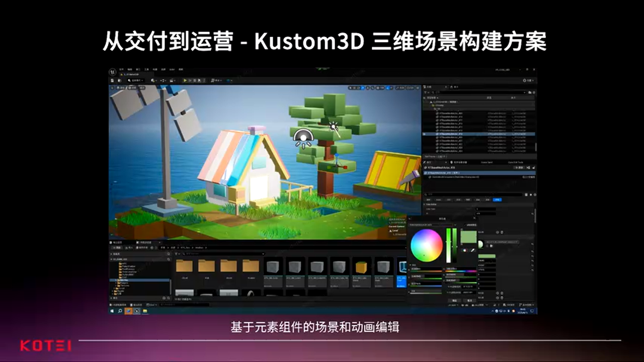Open the selection mode dropdown in the toolbar

136,80
